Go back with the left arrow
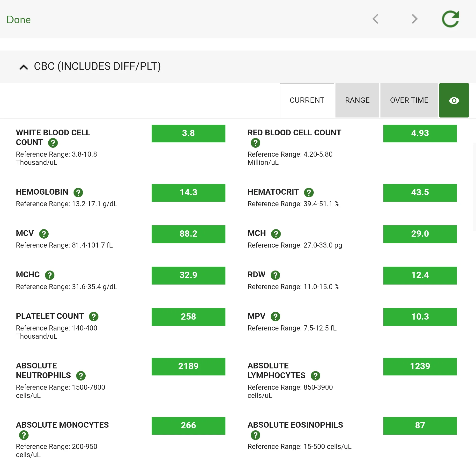 (375, 19)
